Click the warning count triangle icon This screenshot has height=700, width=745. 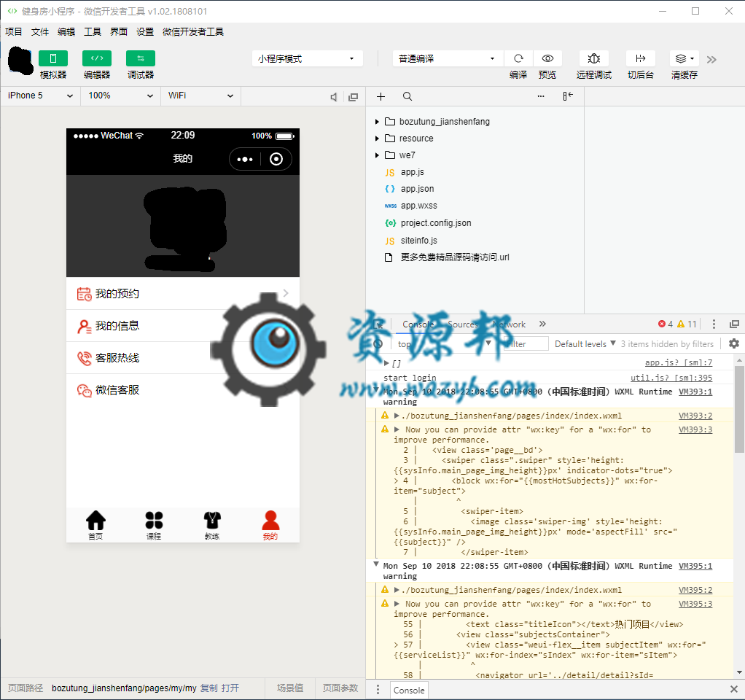coord(681,324)
